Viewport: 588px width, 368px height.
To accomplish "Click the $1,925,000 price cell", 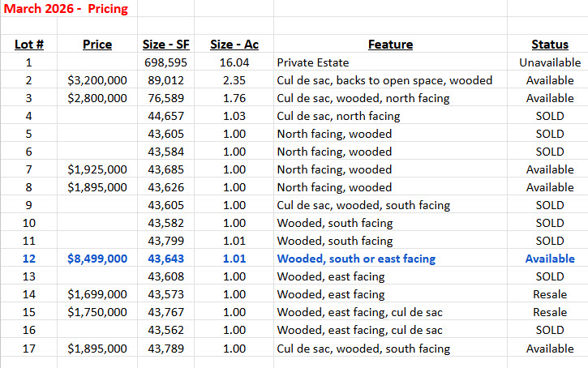I will coord(97,169).
